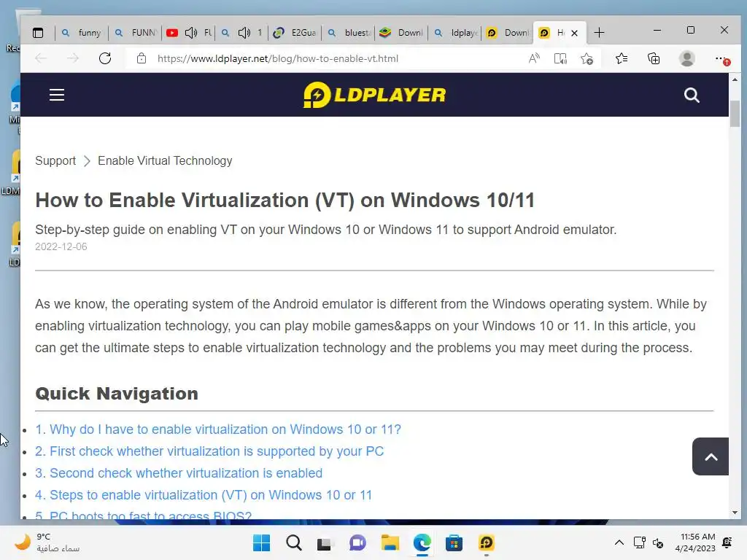Click the Read aloud icon
The image size is (747, 560).
coord(534,58)
